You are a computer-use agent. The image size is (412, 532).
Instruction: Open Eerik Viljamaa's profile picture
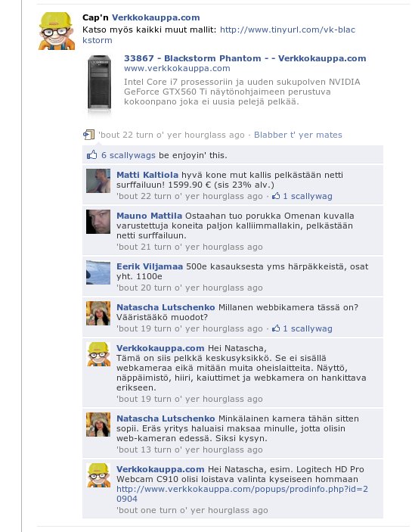(x=98, y=272)
